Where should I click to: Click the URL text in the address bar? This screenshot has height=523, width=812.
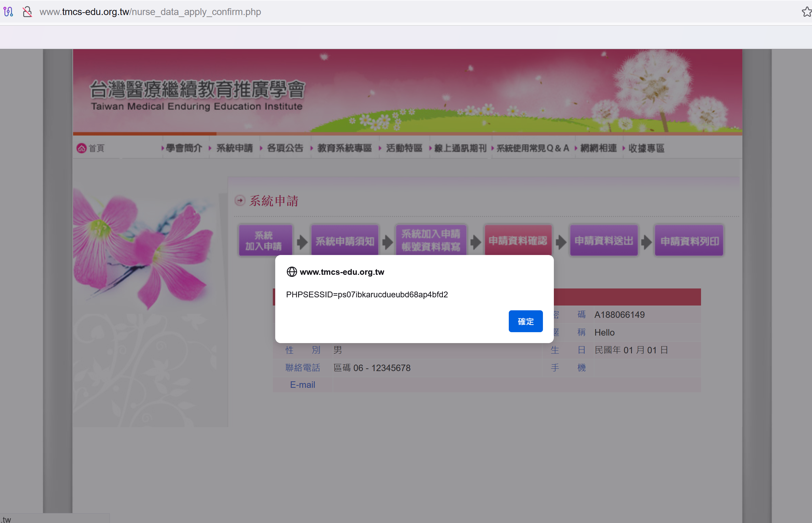pyautogui.click(x=150, y=12)
